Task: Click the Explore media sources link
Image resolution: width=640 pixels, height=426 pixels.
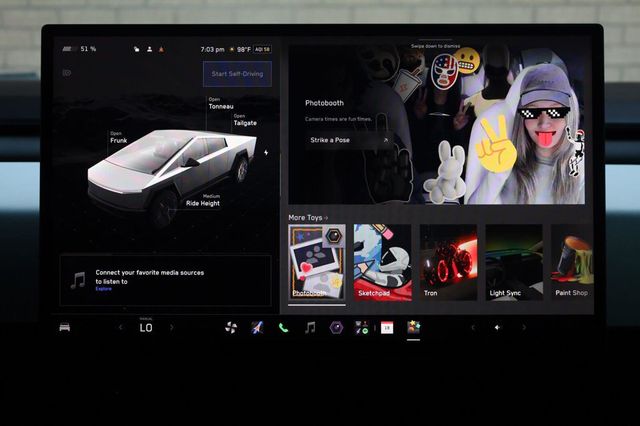Action: (103, 289)
